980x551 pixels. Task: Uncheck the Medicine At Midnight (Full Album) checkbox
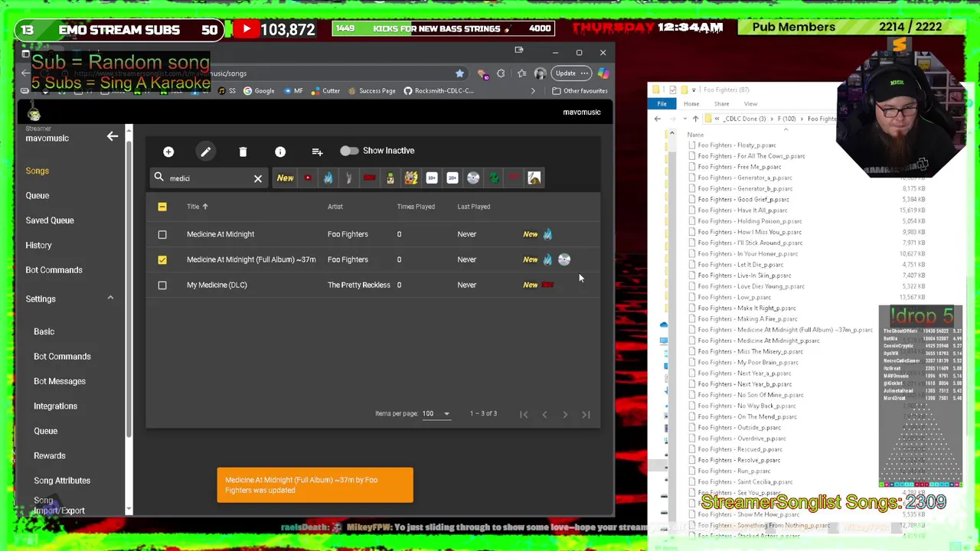coord(162,259)
